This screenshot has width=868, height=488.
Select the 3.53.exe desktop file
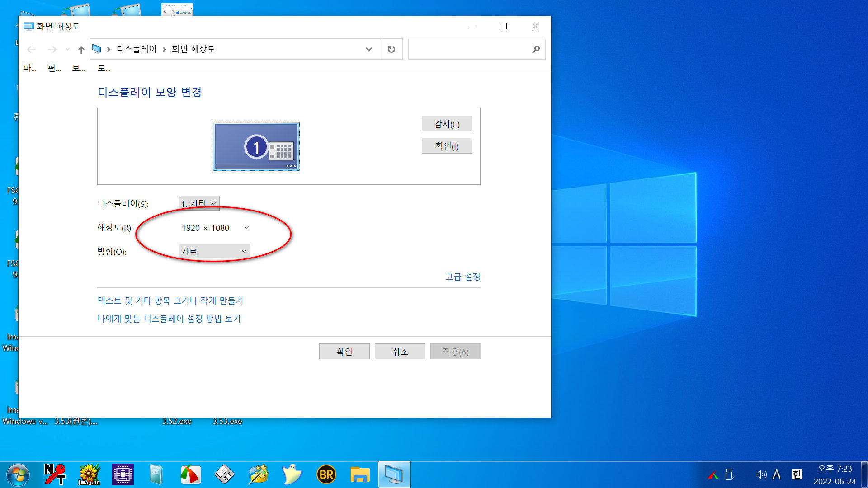(x=227, y=421)
